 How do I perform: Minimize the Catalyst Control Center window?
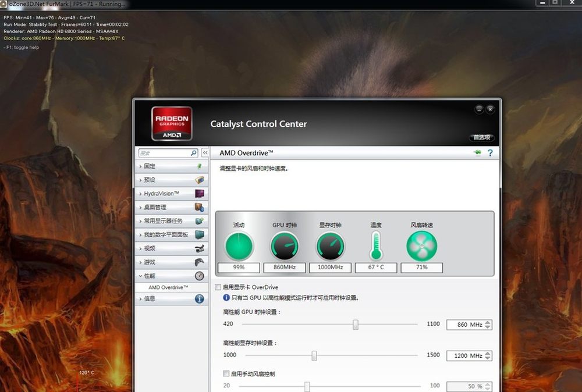tap(479, 109)
